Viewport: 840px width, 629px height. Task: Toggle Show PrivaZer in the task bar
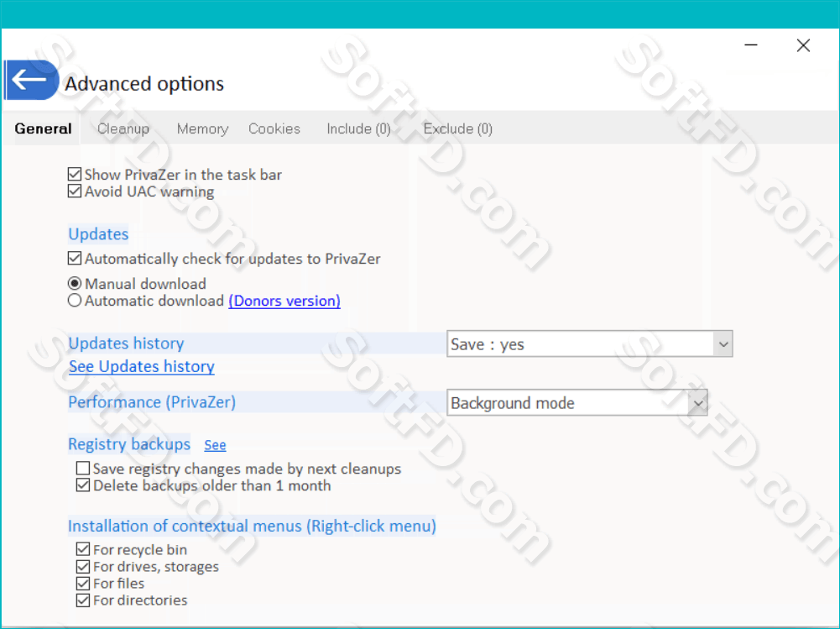pos(75,175)
